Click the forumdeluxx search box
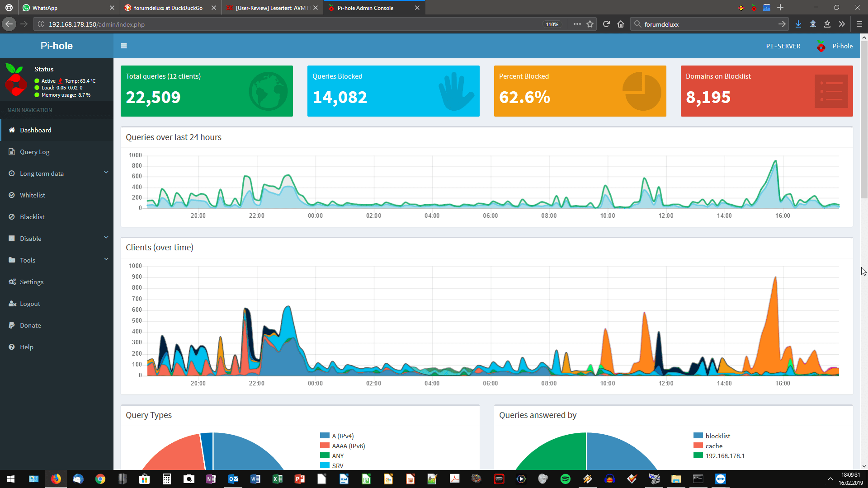The width and height of the screenshot is (868, 488). 710,24
